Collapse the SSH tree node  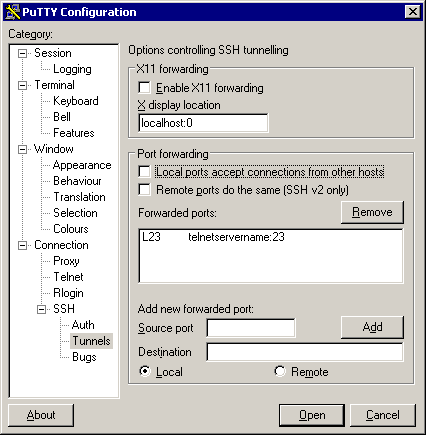click(41, 309)
